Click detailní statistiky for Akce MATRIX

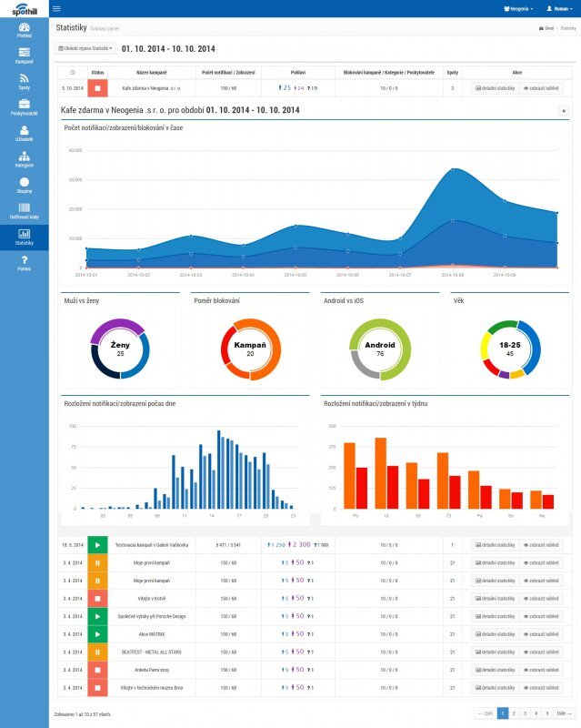(493, 634)
